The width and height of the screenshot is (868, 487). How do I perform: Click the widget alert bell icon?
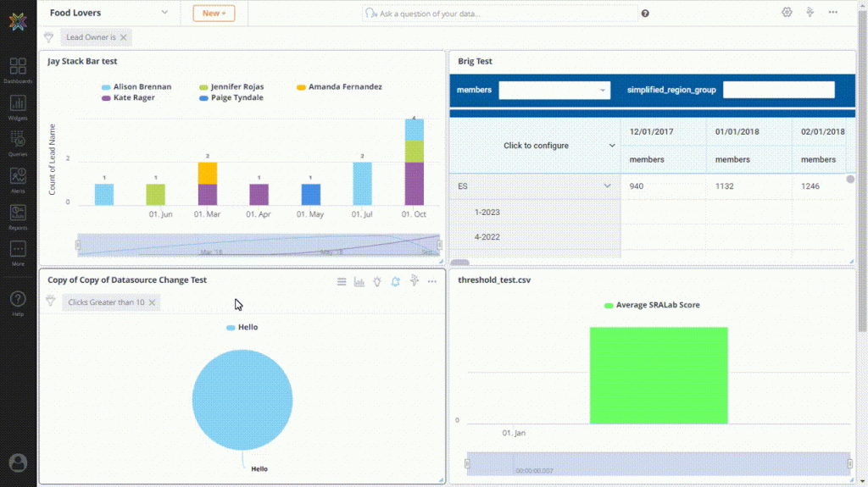[395, 282]
